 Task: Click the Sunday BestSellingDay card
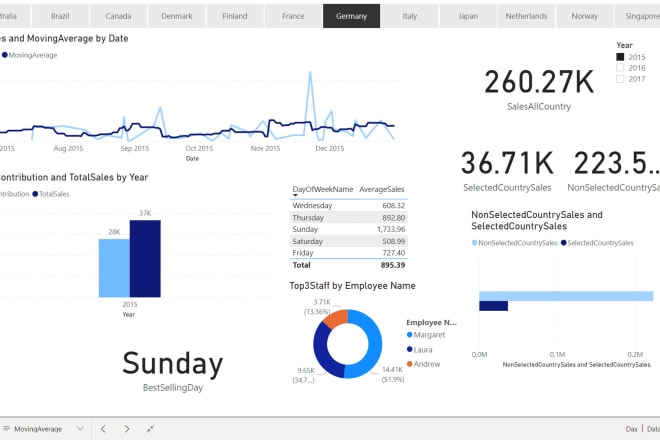pos(173,371)
